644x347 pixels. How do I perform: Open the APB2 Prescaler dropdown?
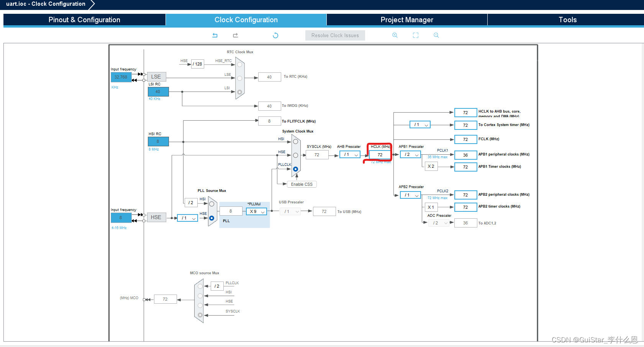pos(410,195)
